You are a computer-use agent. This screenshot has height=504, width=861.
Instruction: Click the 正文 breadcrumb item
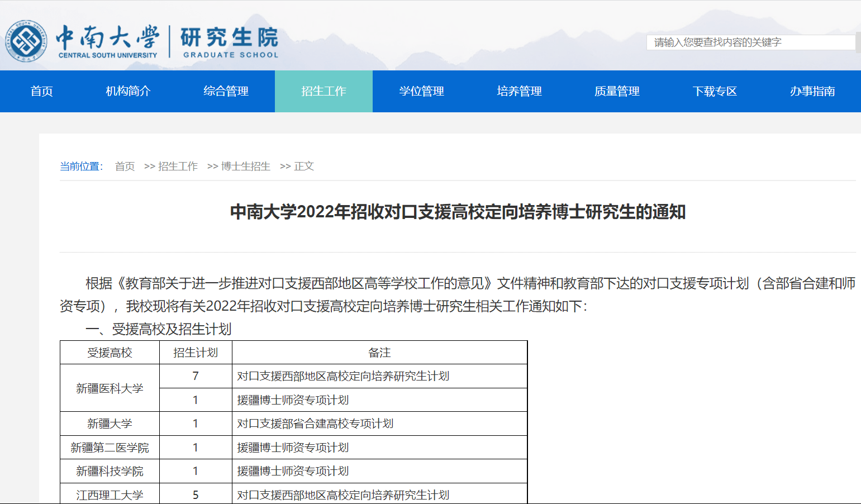tap(304, 166)
